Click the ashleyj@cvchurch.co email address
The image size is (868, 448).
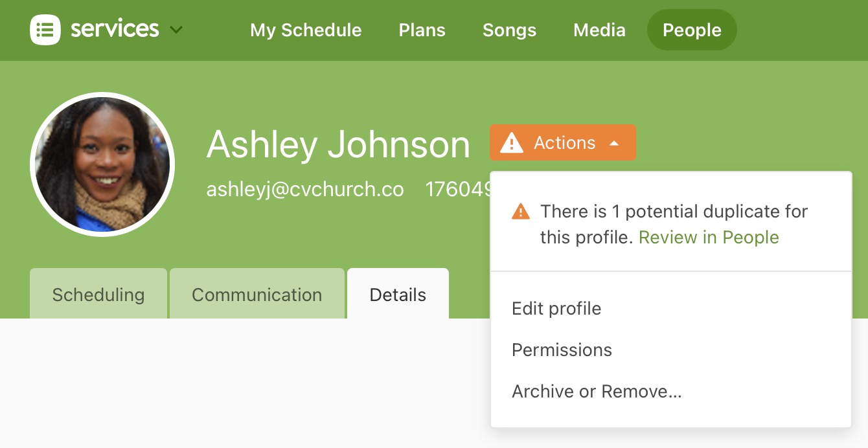tap(305, 189)
